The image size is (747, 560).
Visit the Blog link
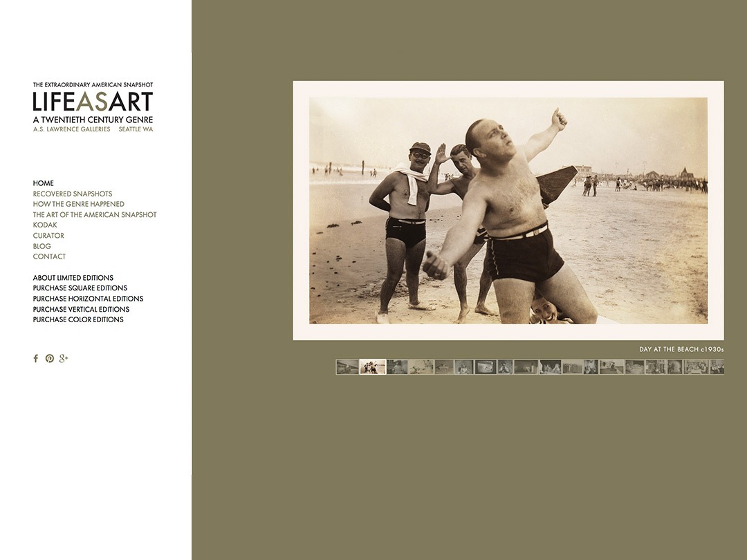pyautogui.click(x=42, y=246)
